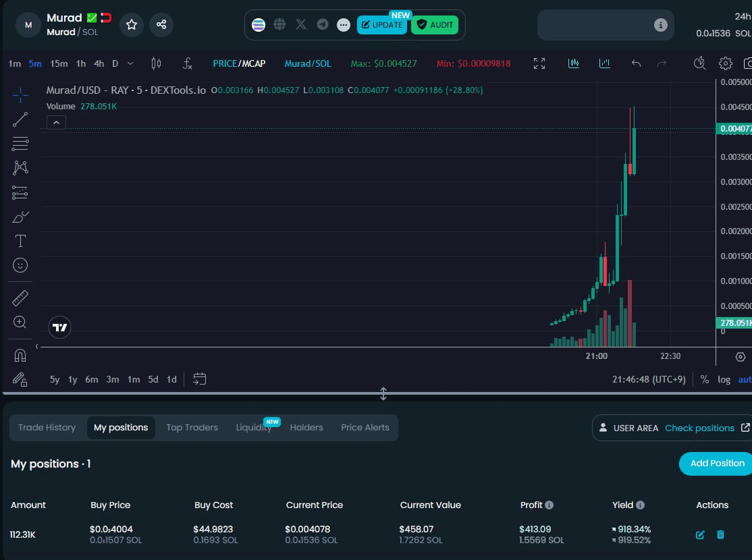752x560 pixels.
Task: Select the ruler measure tool
Action: (x=20, y=298)
